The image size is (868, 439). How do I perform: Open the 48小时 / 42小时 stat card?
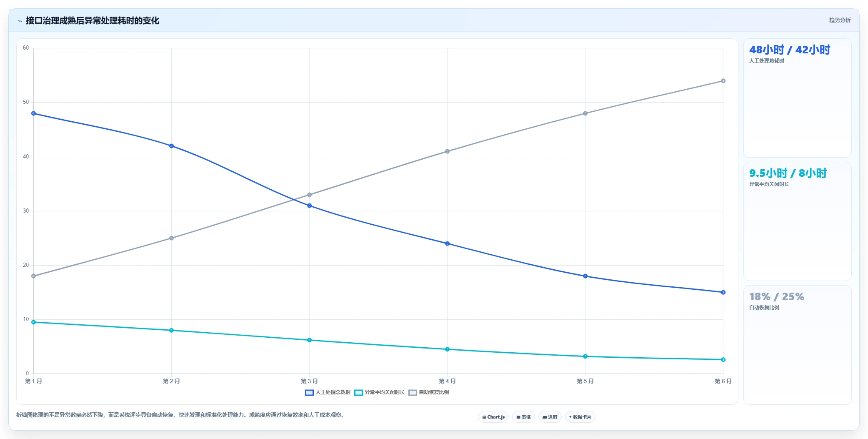click(x=797, y=98)
